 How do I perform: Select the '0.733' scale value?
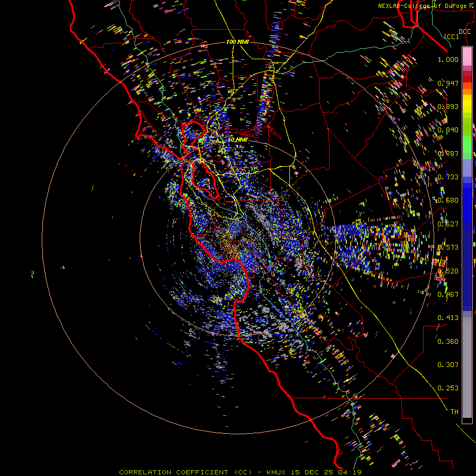448,177
